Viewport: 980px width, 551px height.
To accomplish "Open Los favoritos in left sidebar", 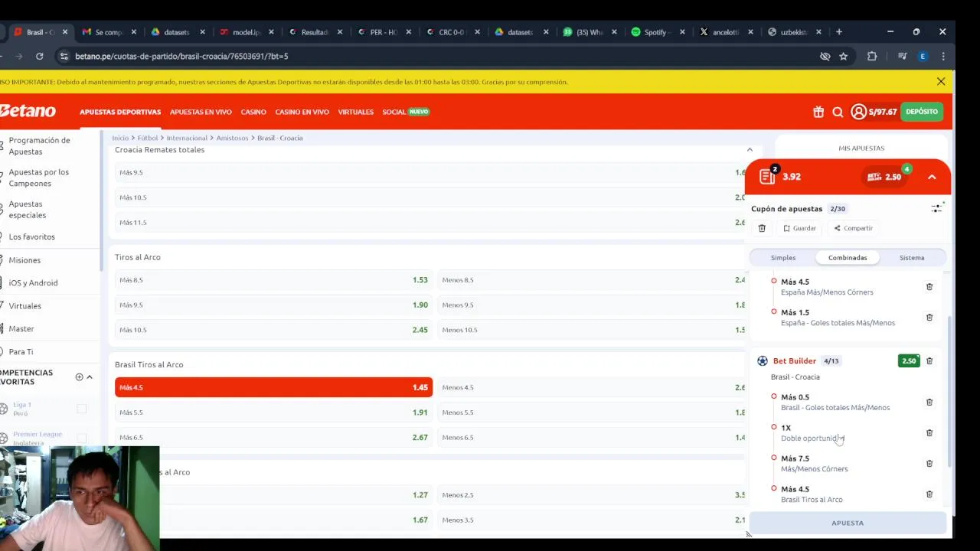I will (32, 237).
